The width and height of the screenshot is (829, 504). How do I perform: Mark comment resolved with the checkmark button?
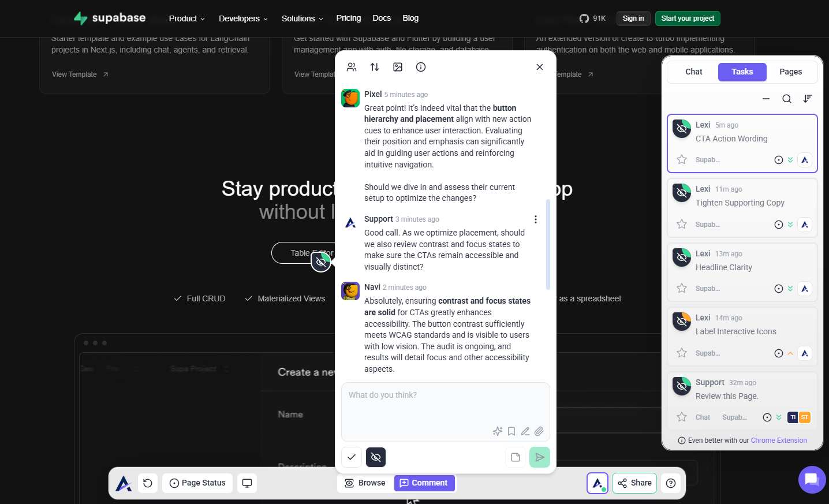352,457
